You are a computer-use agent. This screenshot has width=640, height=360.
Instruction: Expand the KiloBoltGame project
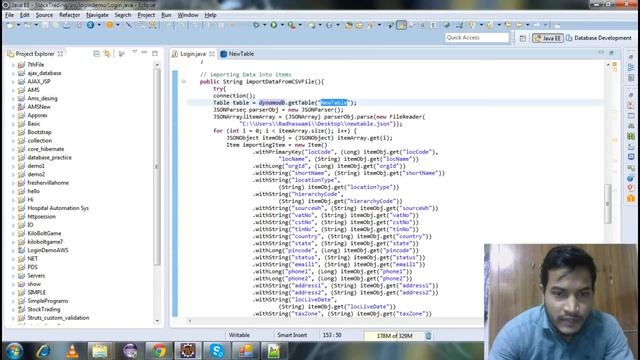pos(13,233)
